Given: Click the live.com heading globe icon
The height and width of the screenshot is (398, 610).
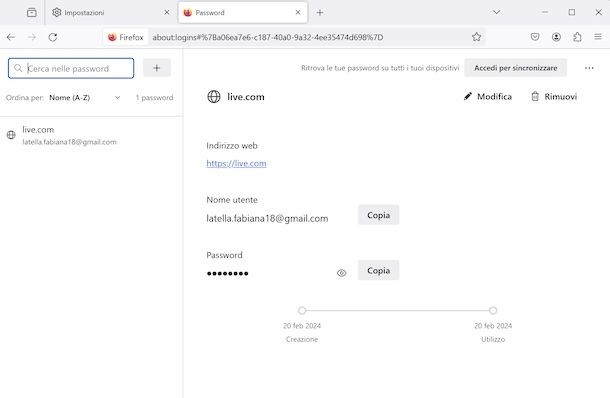Looking at the screenshot, I should [214, 96].
